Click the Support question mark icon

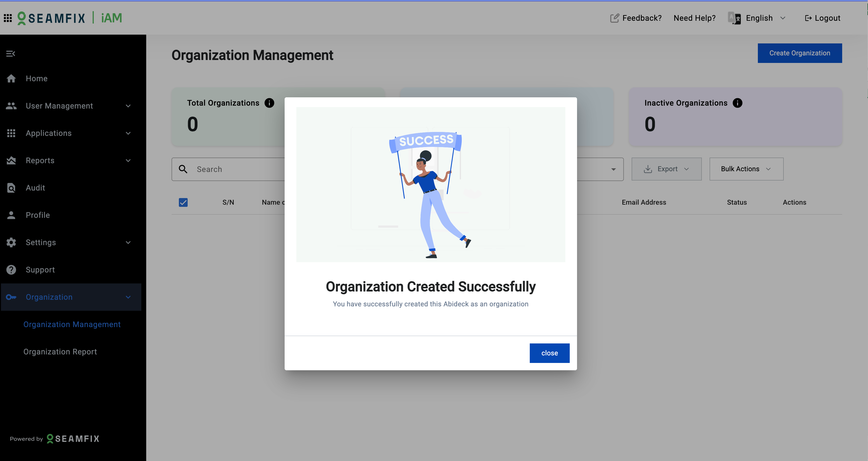click(11, 270)
